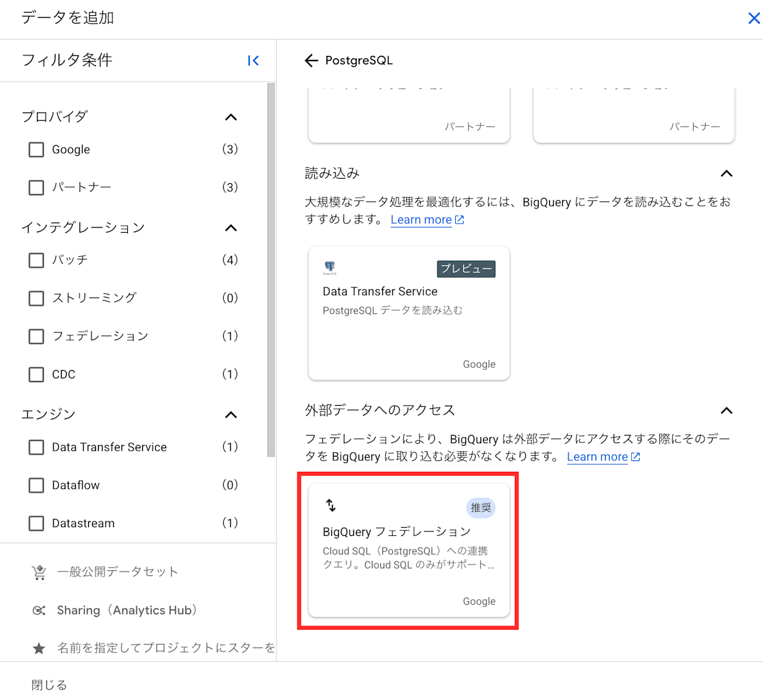Go back using arrow next to PostgreSQL
The image size is (763, 700).
pyautogui.click(x=311, y=60)
